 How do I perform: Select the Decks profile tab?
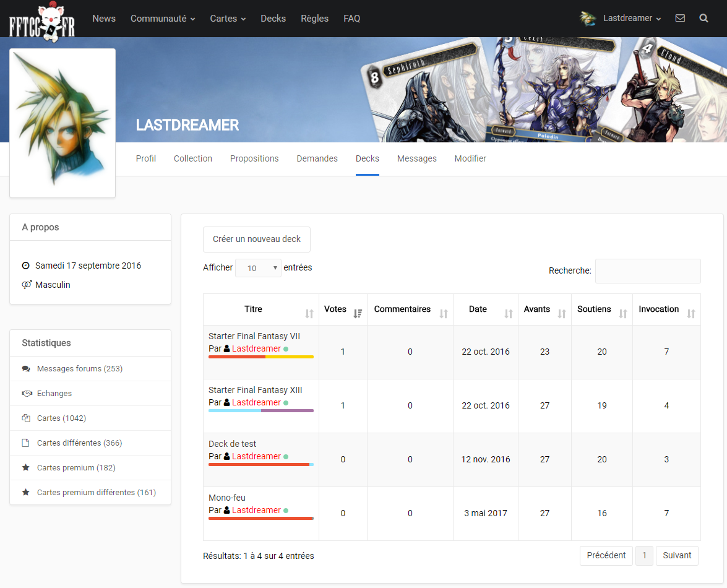(x=367, y=158)
